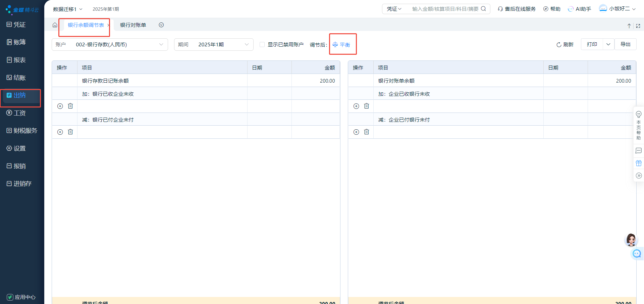Image resolution: width=644 pixels, height=304 pixels.
Task: Open the customer service avatar chat
Action: click(x=631, y=240)
